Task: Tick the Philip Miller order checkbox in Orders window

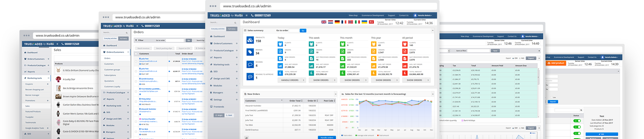Action: [x=136, y=101]
